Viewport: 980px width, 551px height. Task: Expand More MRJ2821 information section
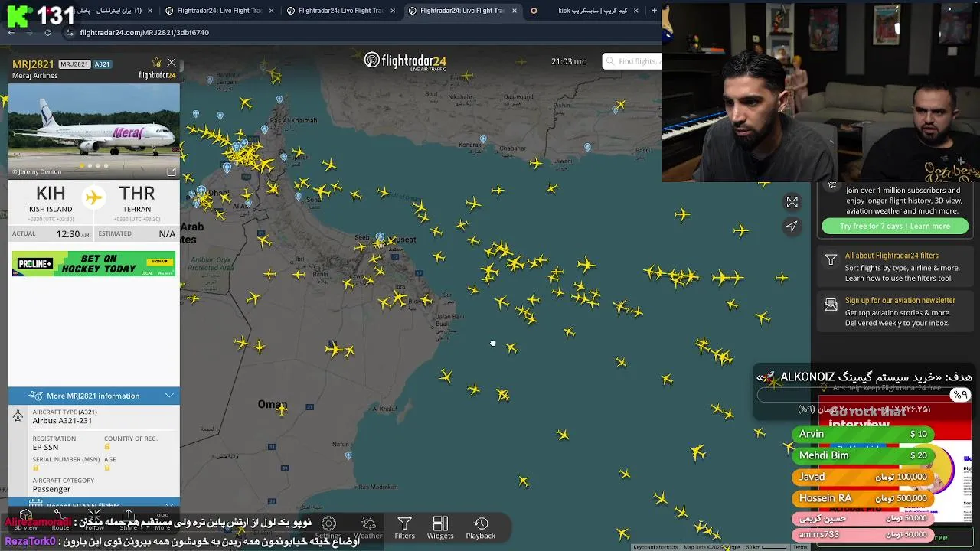(x=93, y=396)
